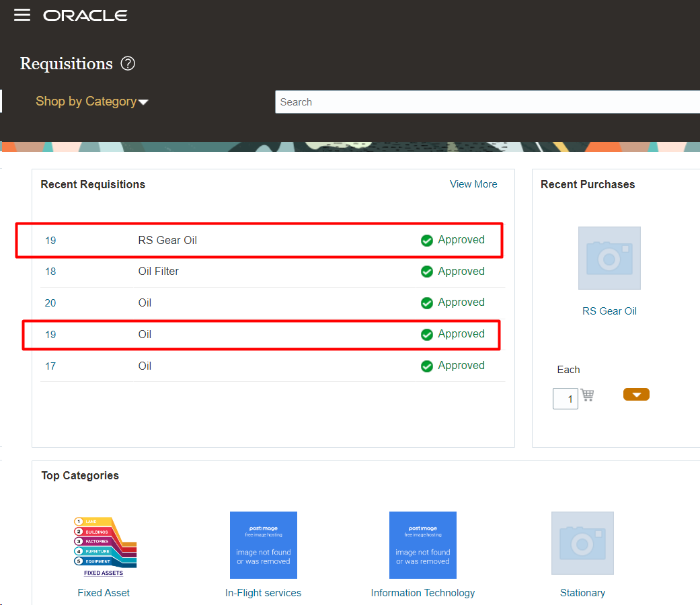Image resolution: width=700 pixels, height=605 pixels.
Task: Open the orange dropdown below RS Gear Oil quantity
Action: (x=636, y=395)
